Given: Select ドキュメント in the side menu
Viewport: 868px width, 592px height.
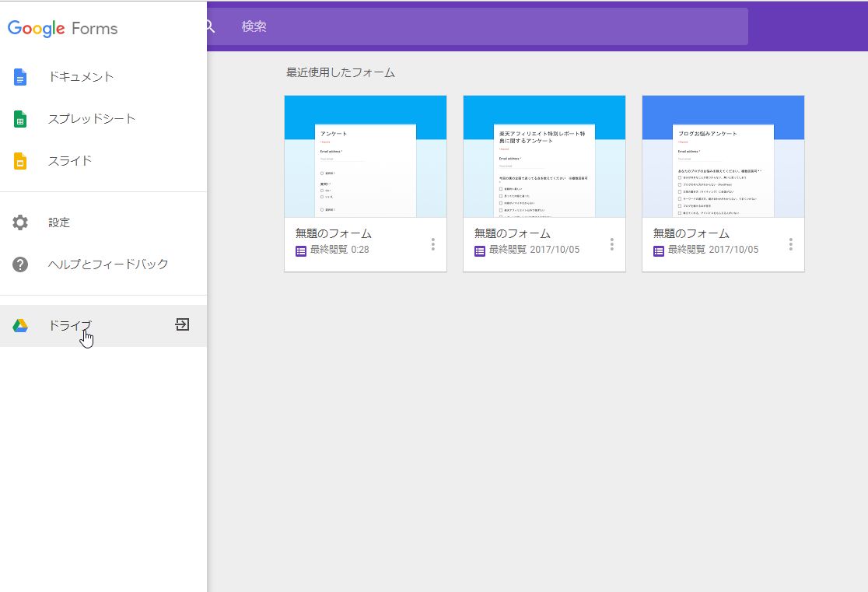Looking at the screenshot, I should pyautogui.click(x=103, y=77).
